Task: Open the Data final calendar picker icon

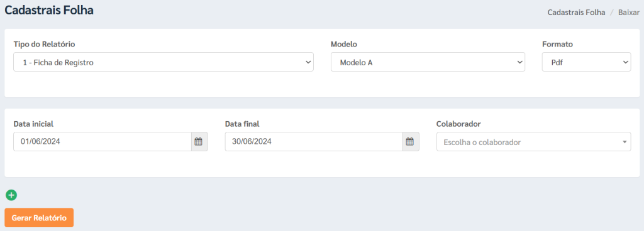Action: click(410, 142)
